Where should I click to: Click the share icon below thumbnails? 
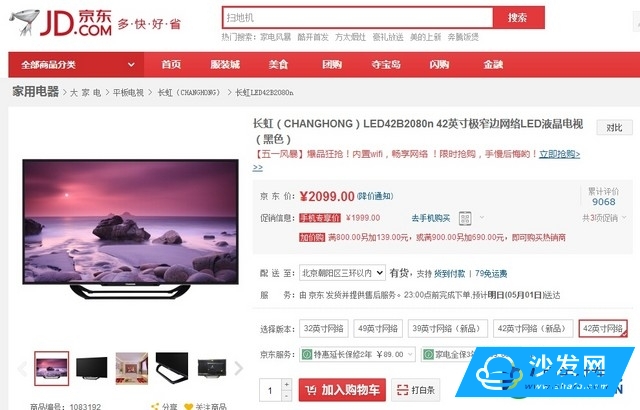point(155,406)
